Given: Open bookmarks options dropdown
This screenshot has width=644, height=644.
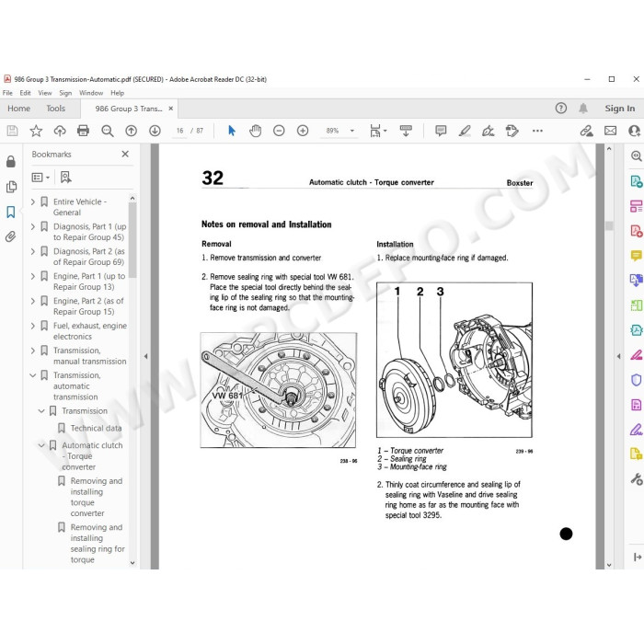Looking at the screenshot, I should click(x=40, y=177).
